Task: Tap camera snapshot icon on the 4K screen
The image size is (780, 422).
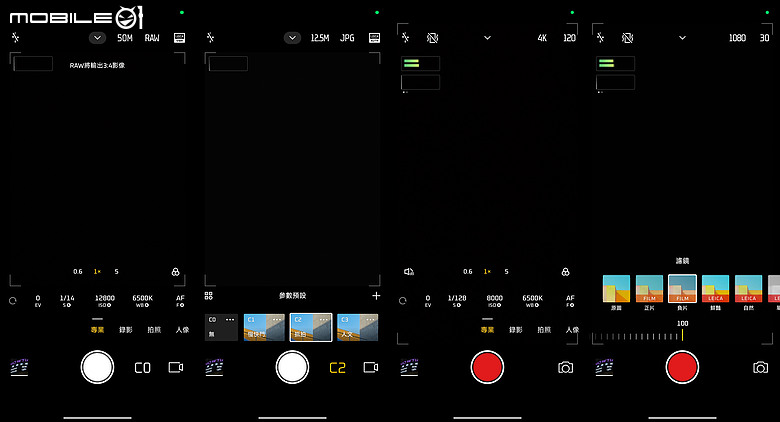Action: pos(566,368)
